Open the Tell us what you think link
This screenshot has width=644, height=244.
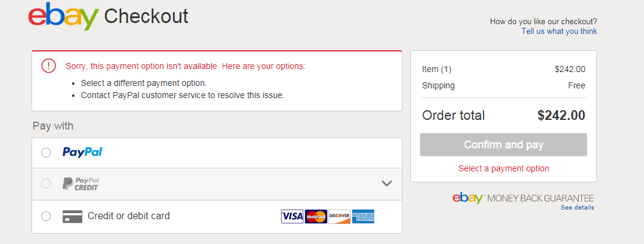click(x=559, y=31)
